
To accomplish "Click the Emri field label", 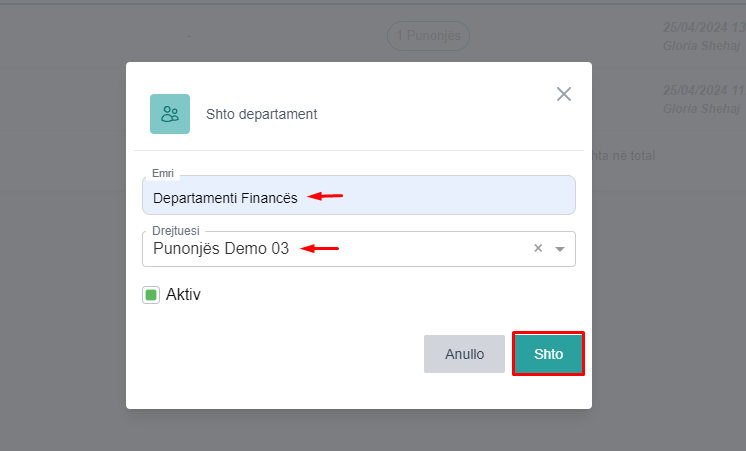I will coord(162,173).
